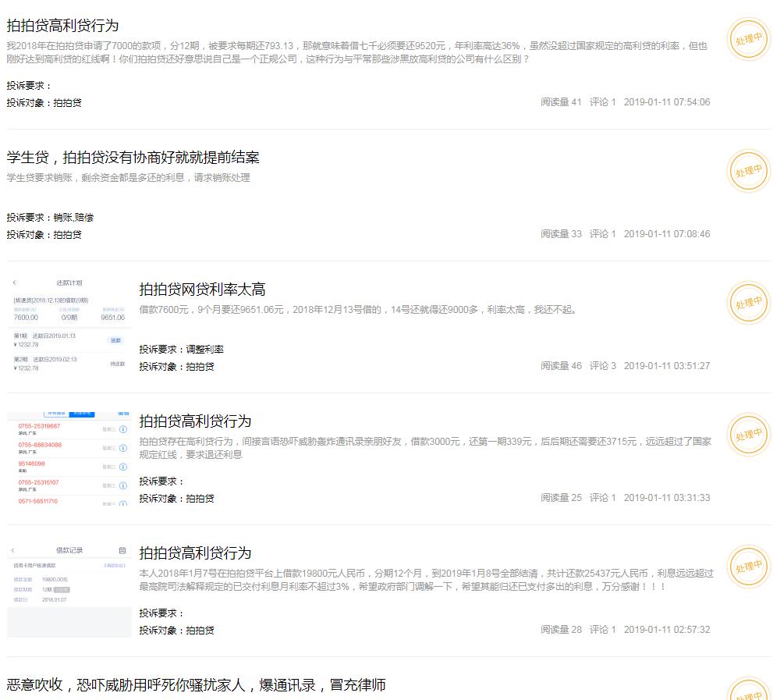The width and height of the screenshot is (773, 700).
Task: Click the partially visible 处理中 stamp at the bottom
Action: coord(748,691)
